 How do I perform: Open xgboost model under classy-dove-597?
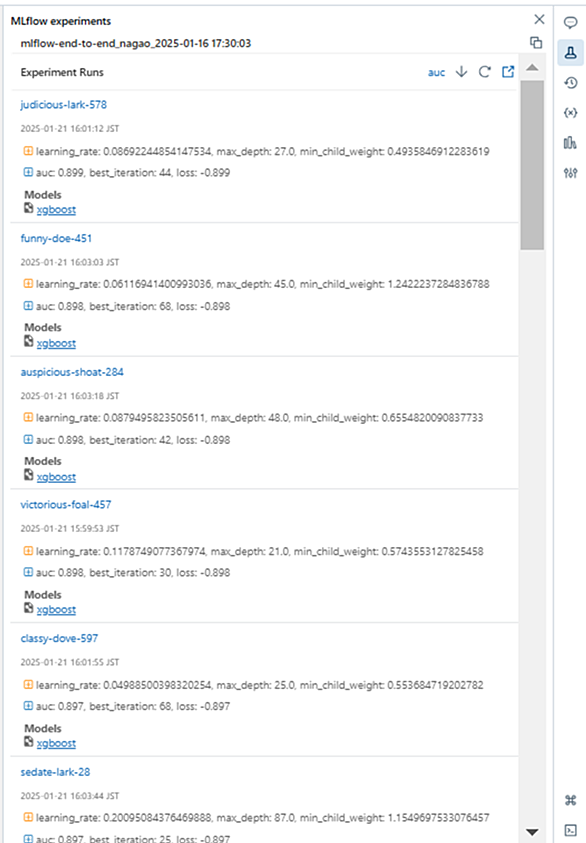pos(56,744)
